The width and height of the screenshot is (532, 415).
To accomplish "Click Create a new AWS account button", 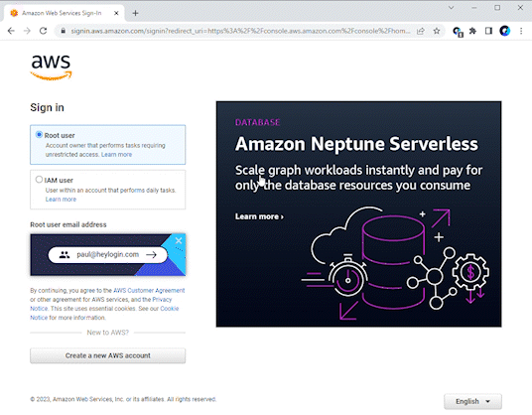I will (x=107, y=355).
